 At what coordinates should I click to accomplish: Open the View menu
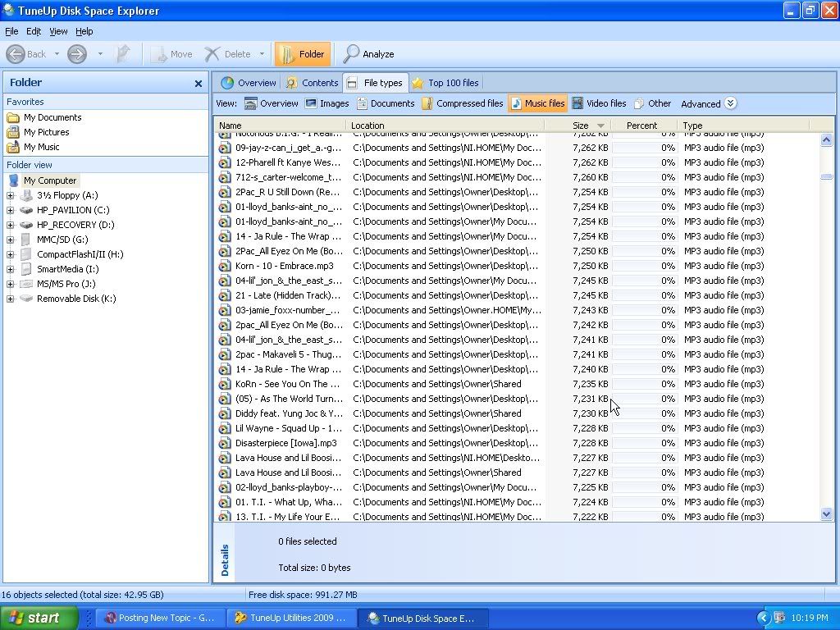click(x=58, y=32)
